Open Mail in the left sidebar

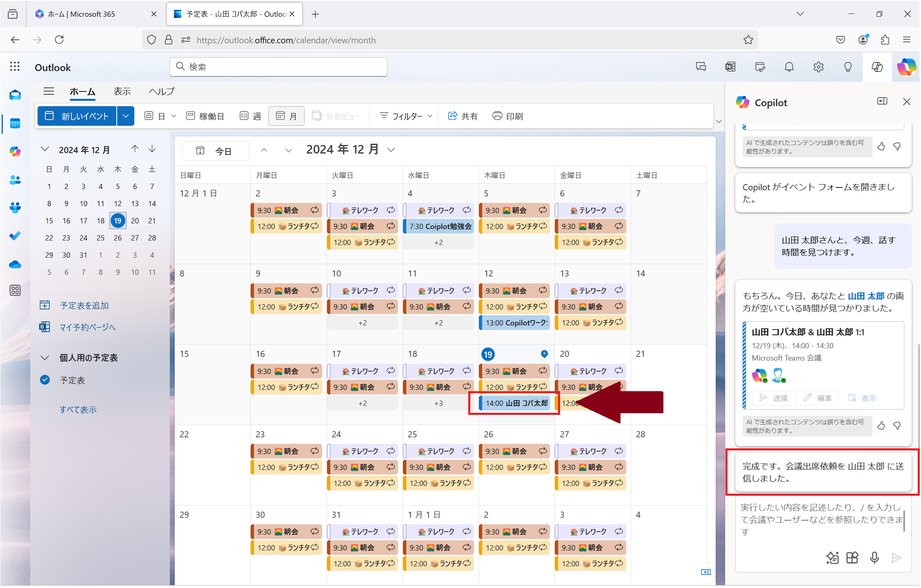click(x=15, y=95)
